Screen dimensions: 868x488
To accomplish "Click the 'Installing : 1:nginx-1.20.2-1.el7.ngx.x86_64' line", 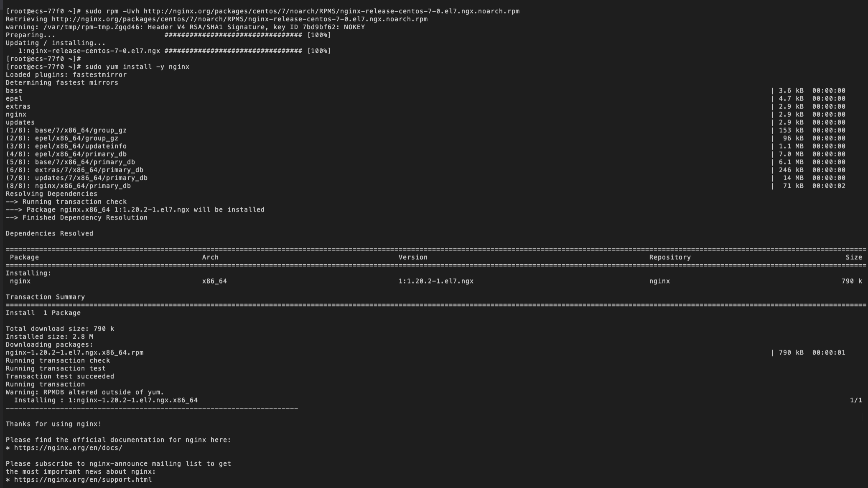I will (x=106, y=401).
